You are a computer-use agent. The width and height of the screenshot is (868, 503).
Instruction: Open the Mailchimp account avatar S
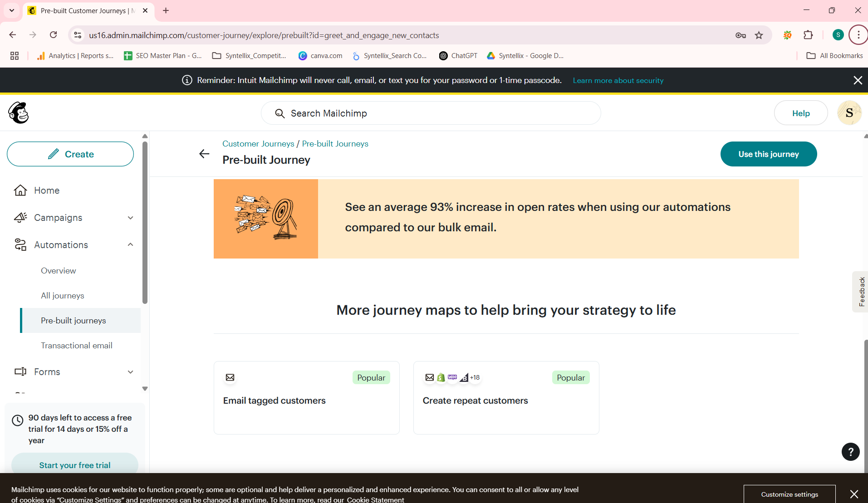pyautogui.click(x=849, y=113)
